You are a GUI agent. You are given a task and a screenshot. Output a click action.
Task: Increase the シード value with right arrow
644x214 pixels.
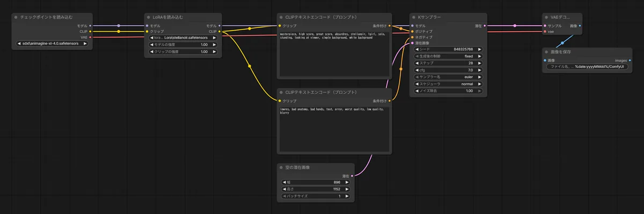click(480, 49)
